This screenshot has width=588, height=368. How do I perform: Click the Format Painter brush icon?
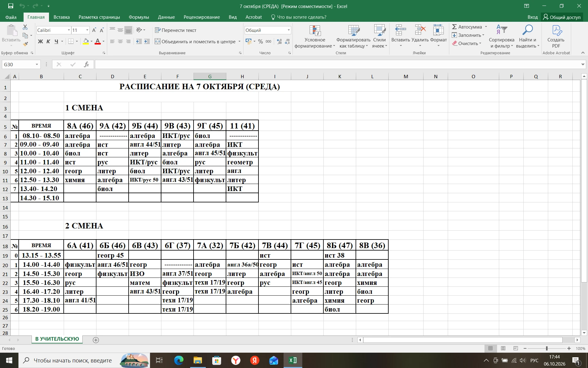[x=25, y=44]
